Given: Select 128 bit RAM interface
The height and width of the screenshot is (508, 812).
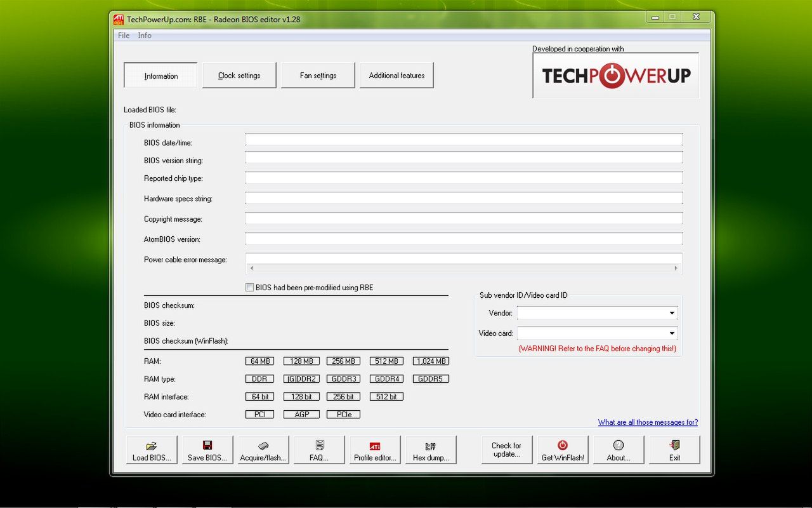Looking at the screenshot, I should tap(301, 397).
